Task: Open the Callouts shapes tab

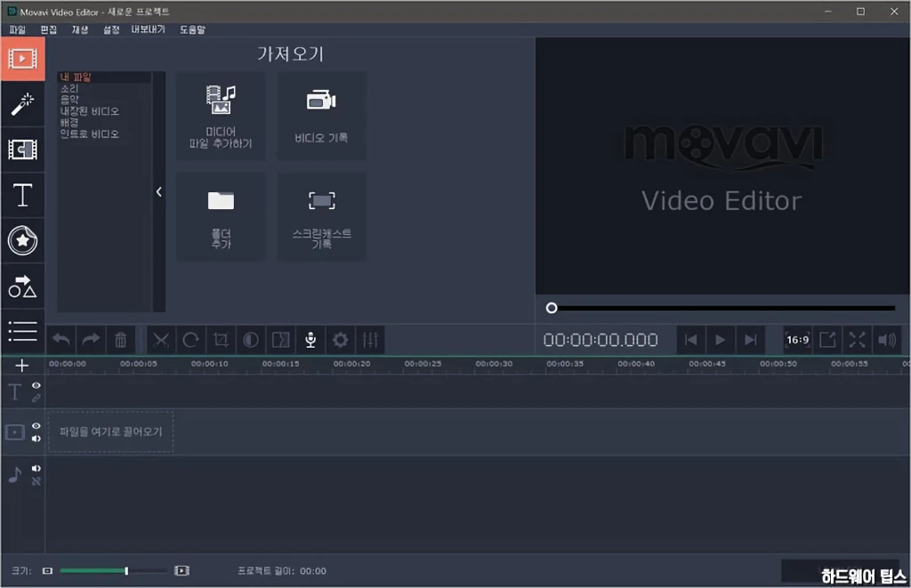Action: pos(22,286)
